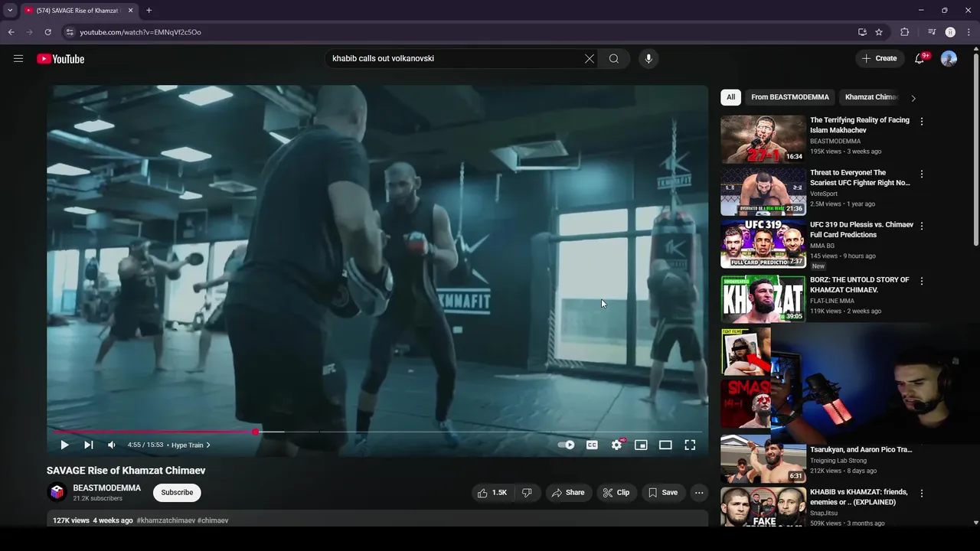Open browser profile avatar in toolbar
Image resolution: width=980 pixels, height=551 pixels.
pyautogui.click(x=950, y=32)
